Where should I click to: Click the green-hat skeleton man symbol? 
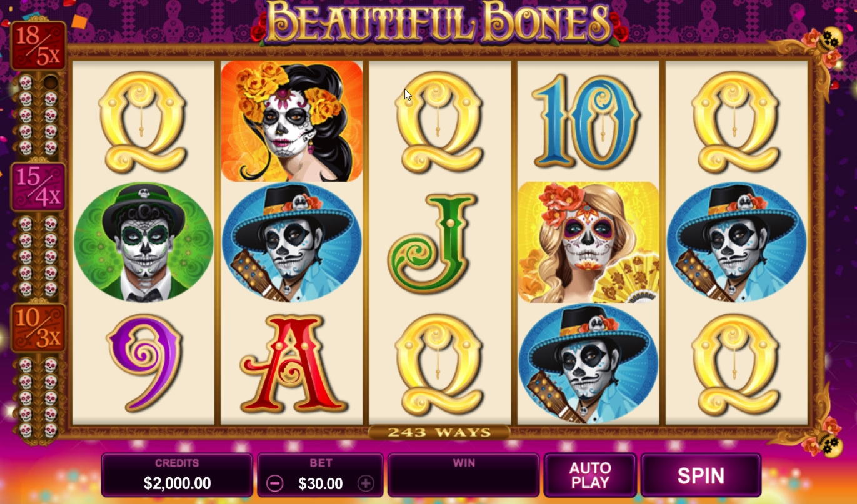coord(144,242)
